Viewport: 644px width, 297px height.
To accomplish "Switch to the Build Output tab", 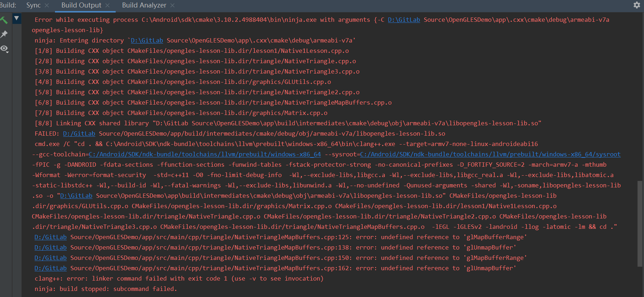I will click(x=81, y=5).
